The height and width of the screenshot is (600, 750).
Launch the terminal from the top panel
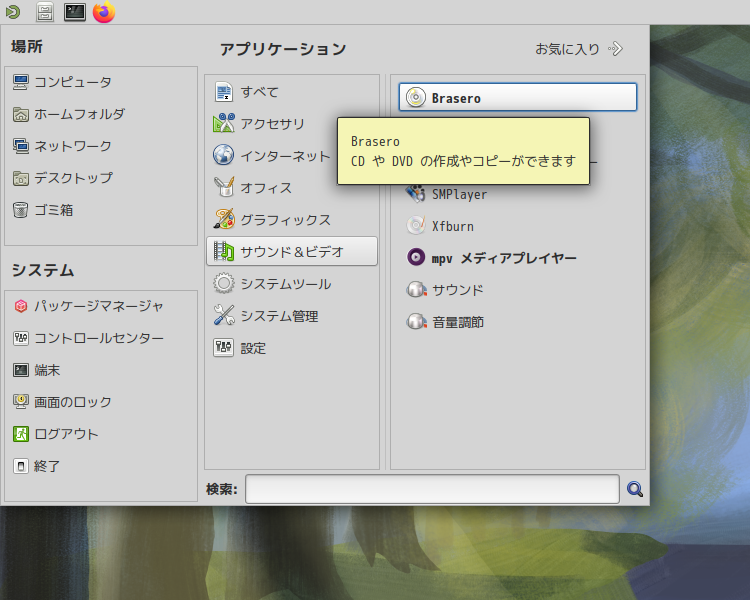point(75,12)
